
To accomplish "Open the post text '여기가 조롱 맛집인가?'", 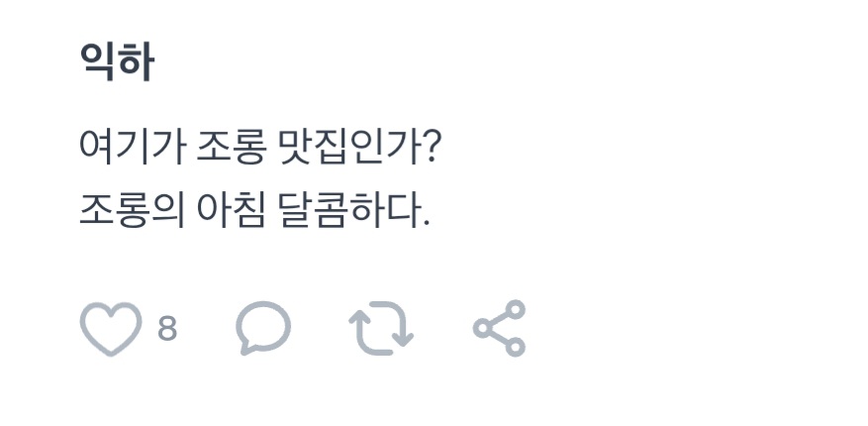I will click(259, 149).
